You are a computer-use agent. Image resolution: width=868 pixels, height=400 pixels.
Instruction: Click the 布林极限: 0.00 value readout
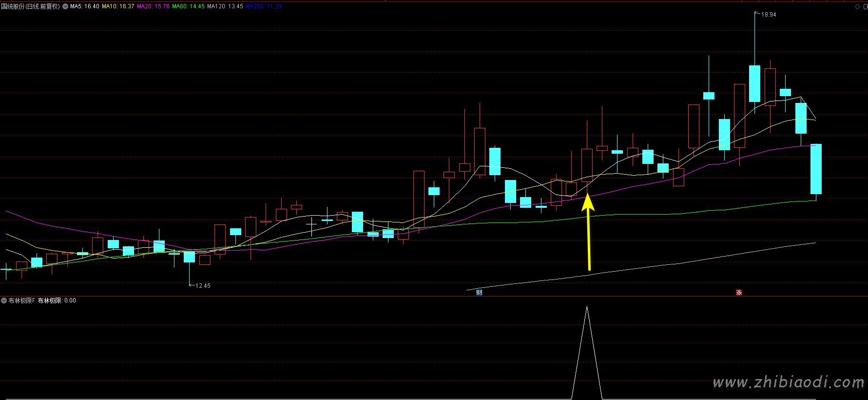click(57, 300)
